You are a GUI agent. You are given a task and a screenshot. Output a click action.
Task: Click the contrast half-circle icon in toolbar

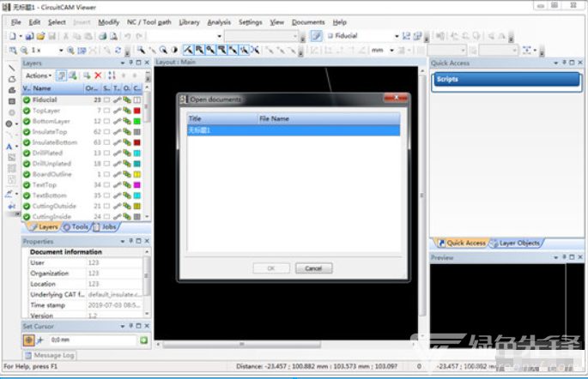tap(174, 50)
